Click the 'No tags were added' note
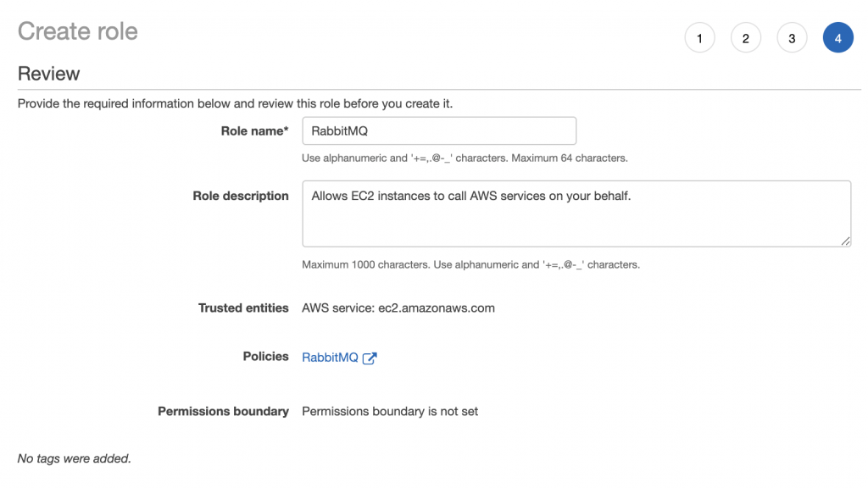The width and height of the screenshot is (868, 488). point(75,458)
